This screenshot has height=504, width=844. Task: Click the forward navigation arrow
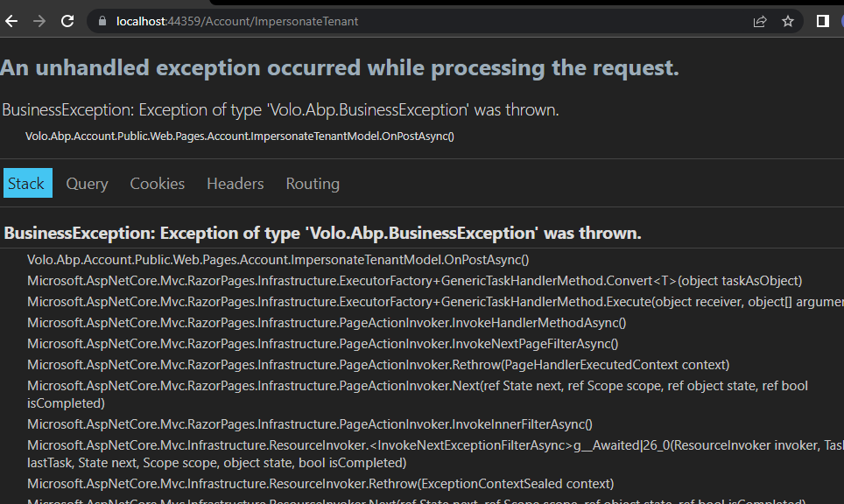39,21
